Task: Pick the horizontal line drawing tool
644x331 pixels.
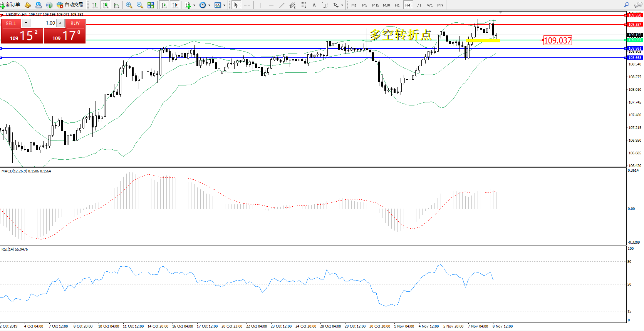Action: coord(271,5)
